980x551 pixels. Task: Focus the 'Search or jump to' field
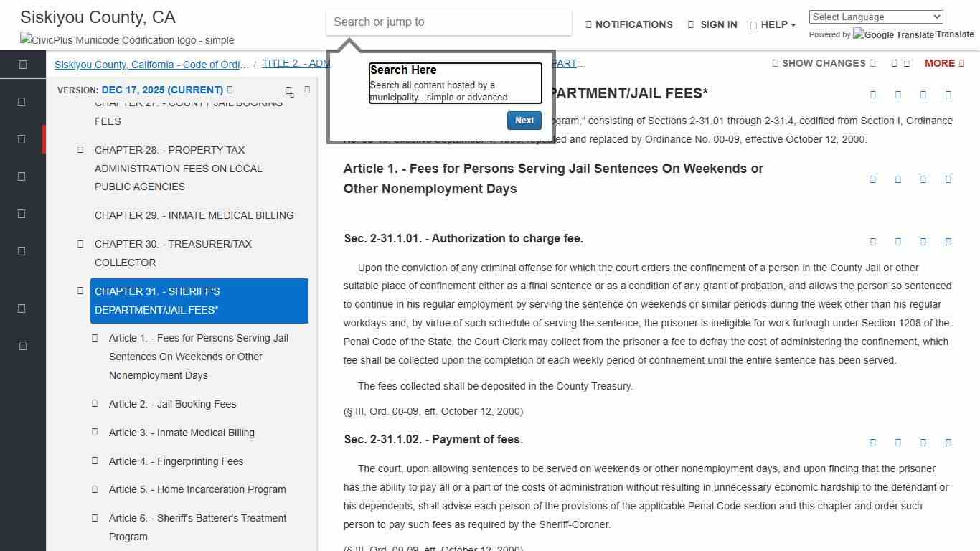click(x=448, y=22)
